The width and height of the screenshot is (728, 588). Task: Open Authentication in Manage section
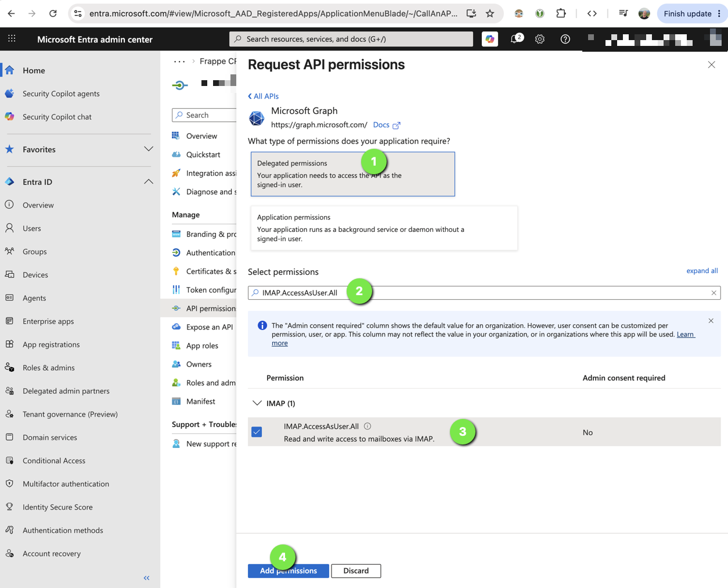(211, 253)
